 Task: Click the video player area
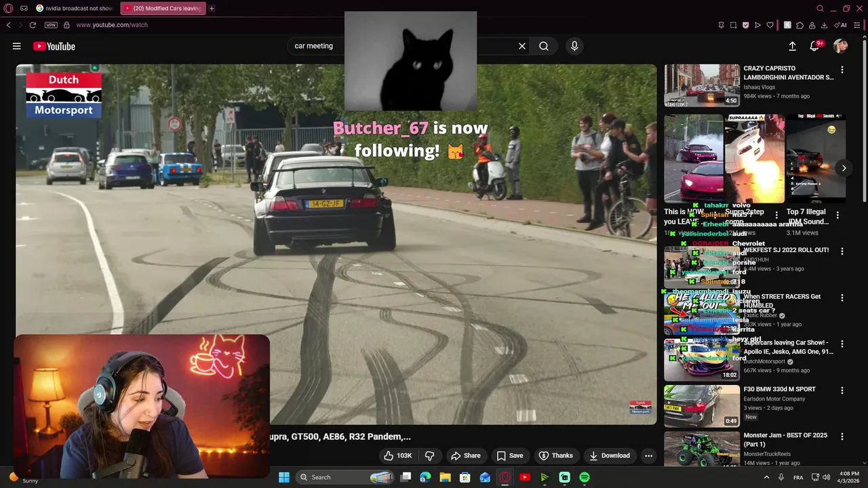[x=336, y=244]
